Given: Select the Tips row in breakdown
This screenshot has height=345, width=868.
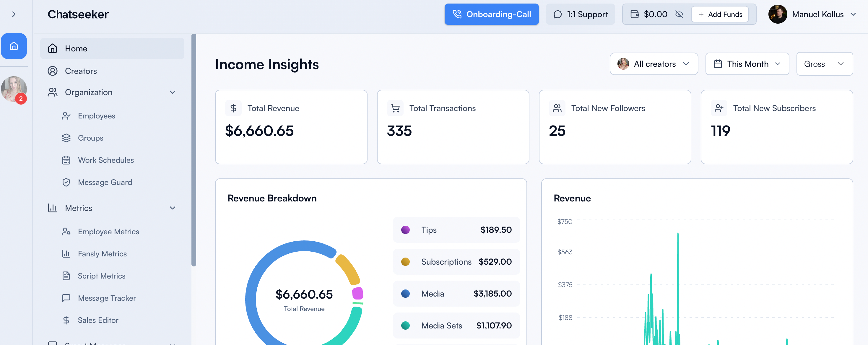Looking at the screenshot, I should click(x=456, y=230).
